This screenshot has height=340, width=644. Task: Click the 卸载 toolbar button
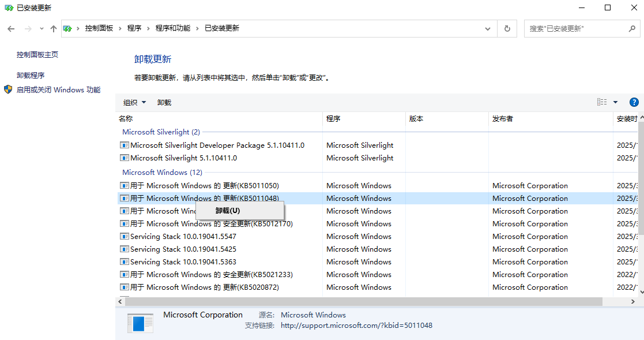pos(164,102)
